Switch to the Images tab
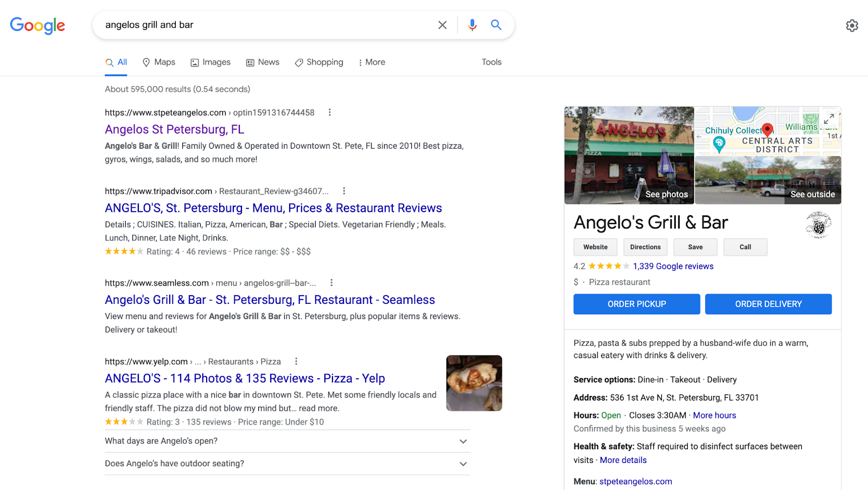The image size is (868, 490). point(210,62)
